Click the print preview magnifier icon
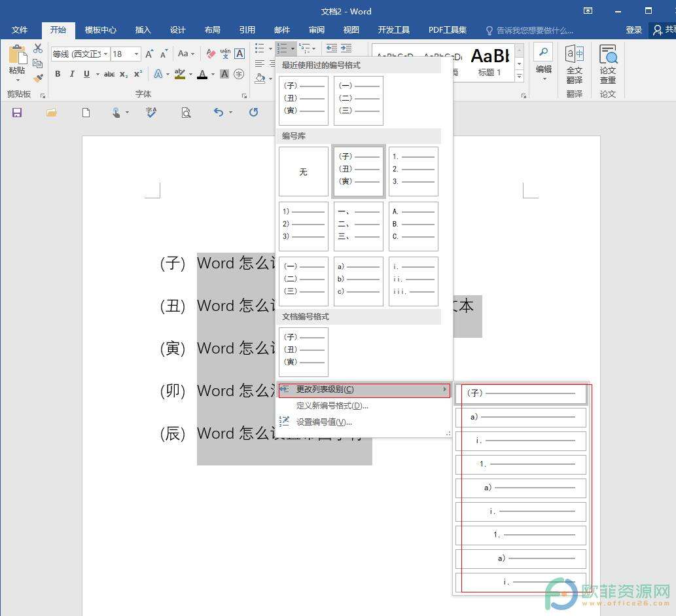This screenshot has width=676, height=616. pyautogui.click(x=186, y=113)
